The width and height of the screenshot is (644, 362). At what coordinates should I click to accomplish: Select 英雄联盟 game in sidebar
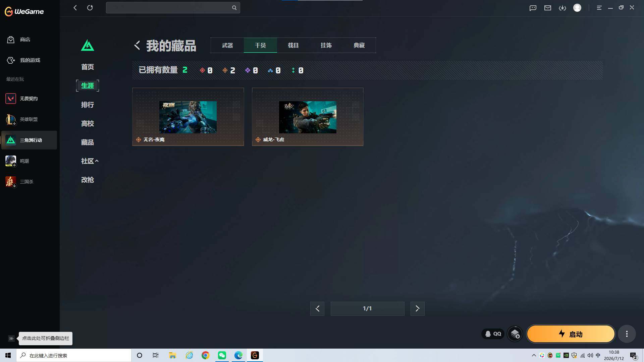pyautogui.click(x=29, y=119)
